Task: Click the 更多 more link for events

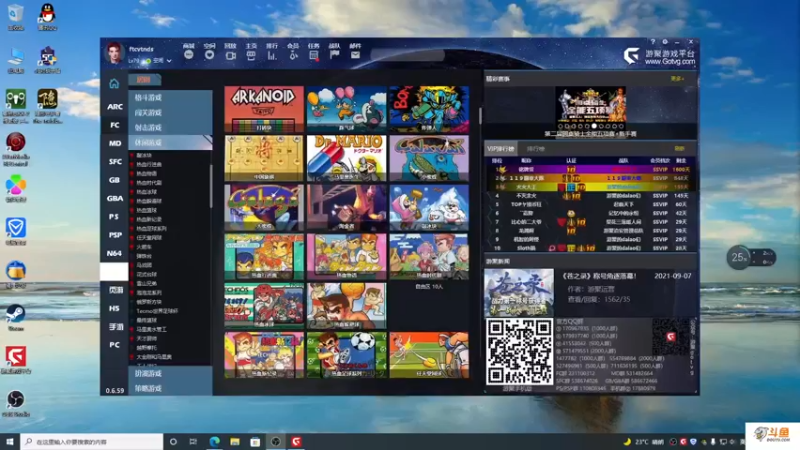Action: (677, 79)
